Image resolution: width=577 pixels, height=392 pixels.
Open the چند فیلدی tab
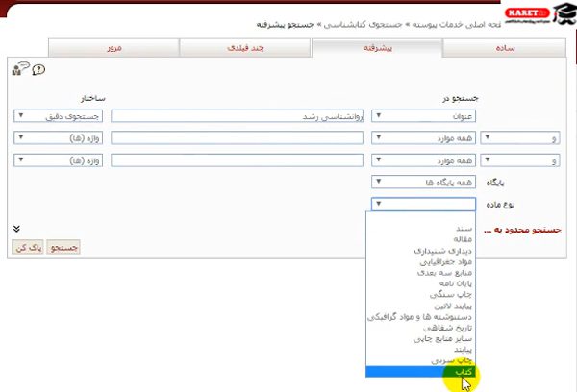click(245, 48)
